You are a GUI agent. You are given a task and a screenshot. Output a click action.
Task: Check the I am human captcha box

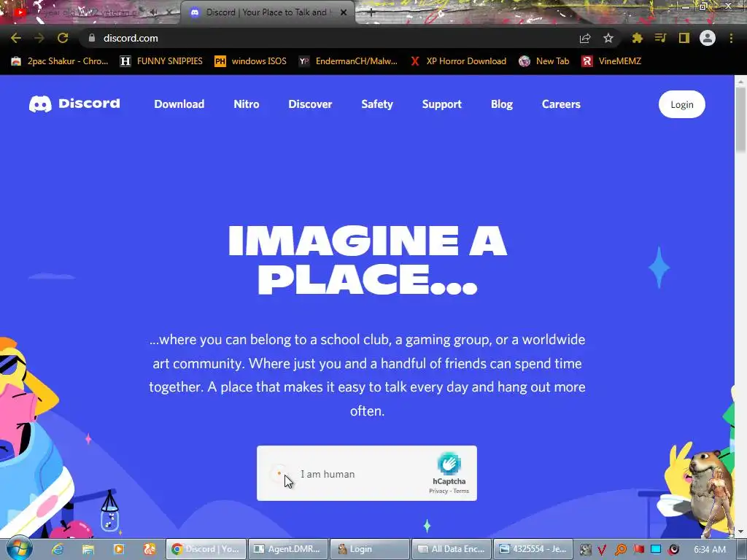279,473
